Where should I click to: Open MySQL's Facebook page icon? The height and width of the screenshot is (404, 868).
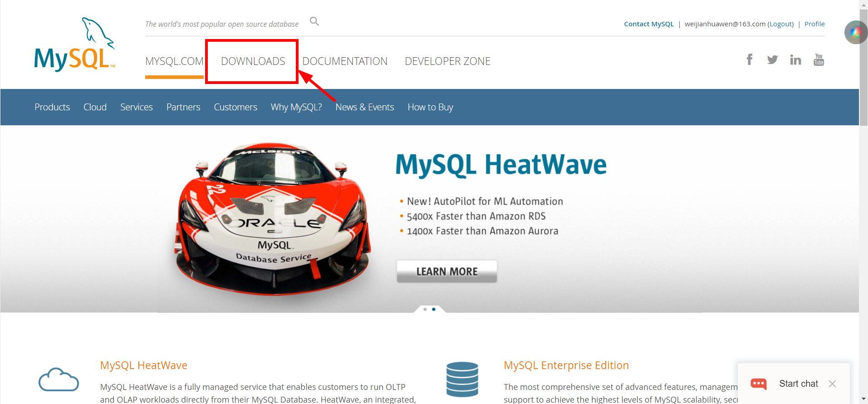(x=750, y=59)
